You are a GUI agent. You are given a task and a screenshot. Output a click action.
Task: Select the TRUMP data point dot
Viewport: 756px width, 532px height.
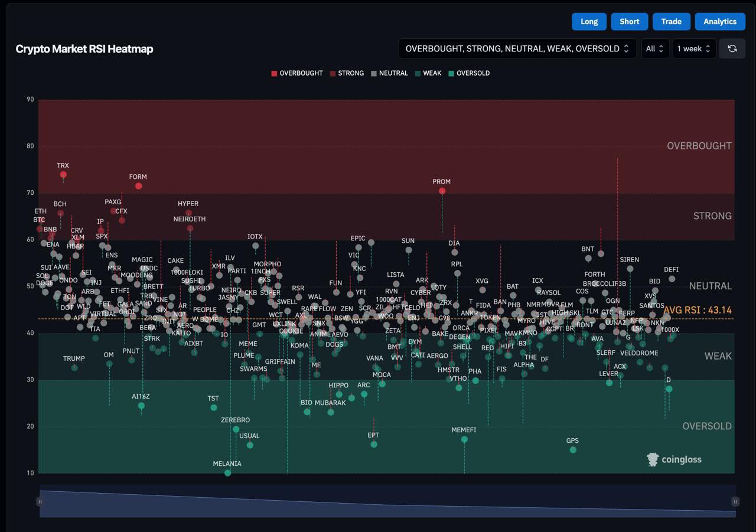74,368
